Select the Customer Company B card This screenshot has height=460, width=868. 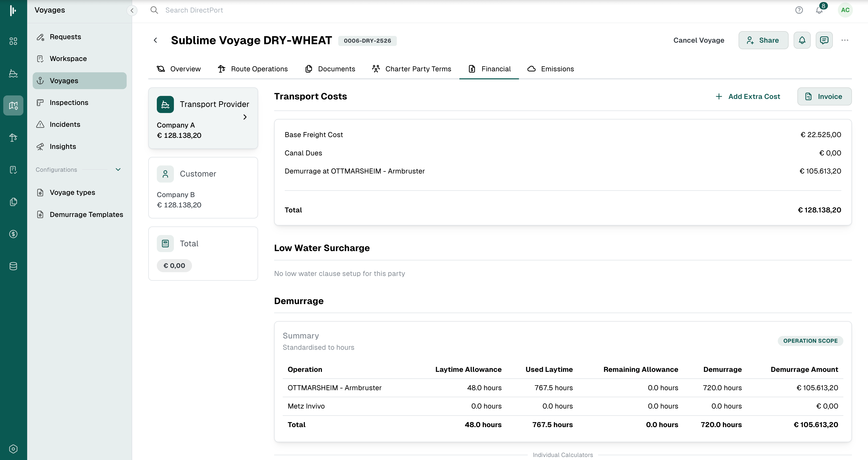coord(203,188)
